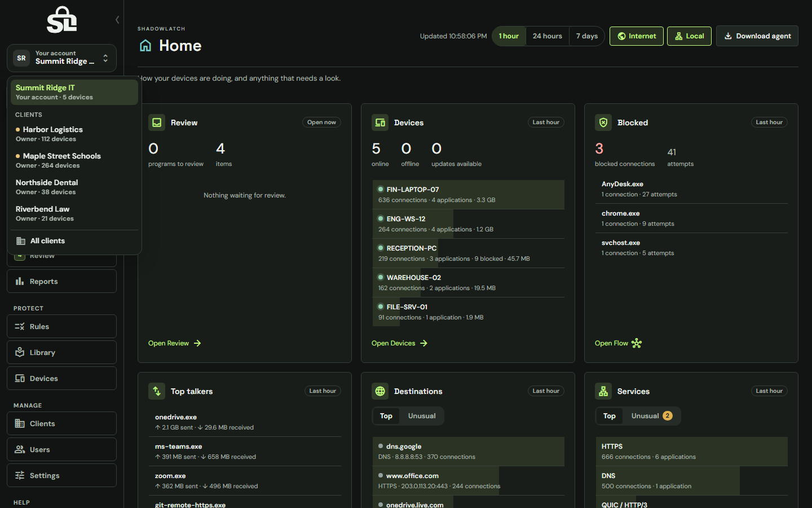The width and height of the screenshot is (812, 508).
Task: Open the Library sidebar item
Action: (x=61, y=352)
